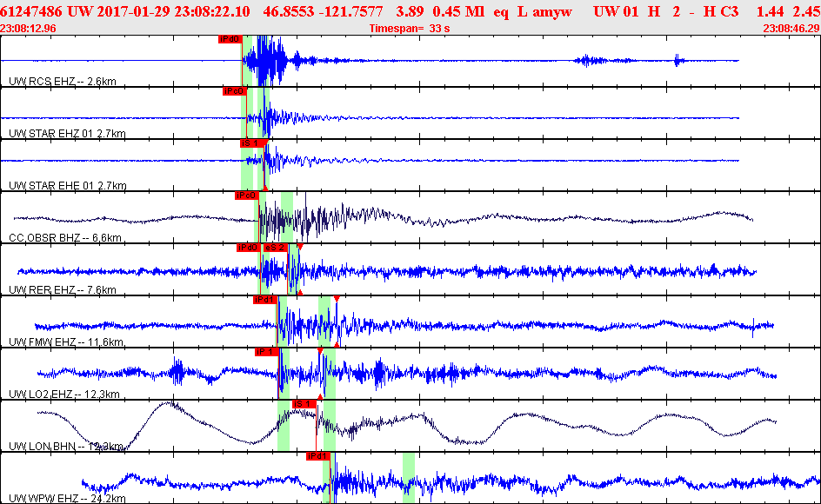Click station label UW RER EHZ -- 7.6km

[63, 289]
